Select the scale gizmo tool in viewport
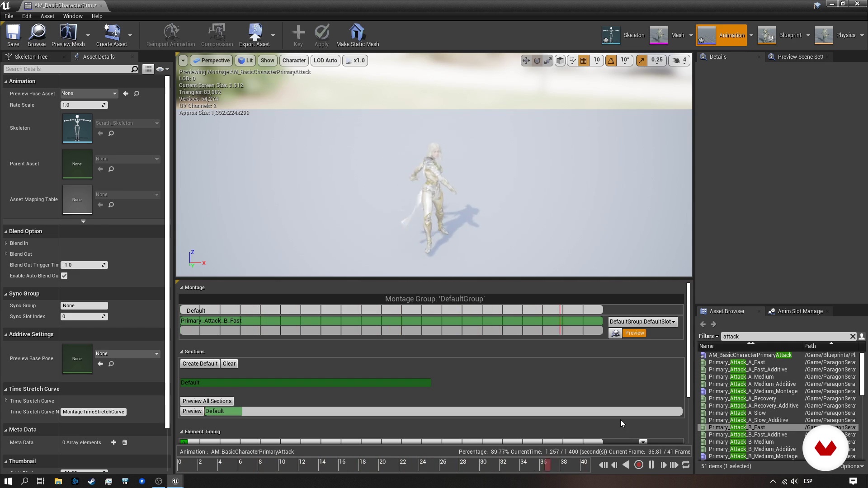Image resolution: width=868 pixels, height=488 pixels. [548, 61]
